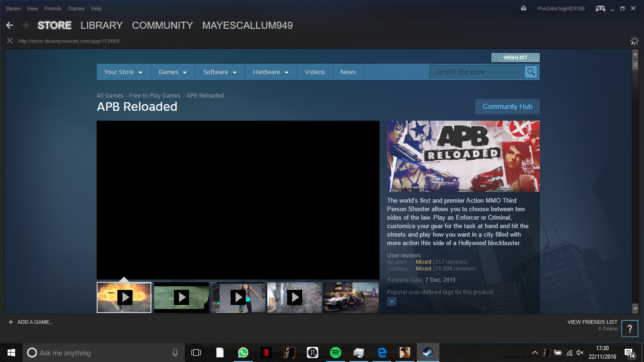The image size is (644, 362).
Task: Open the Friends menu
Action: (x=53, y=8)
